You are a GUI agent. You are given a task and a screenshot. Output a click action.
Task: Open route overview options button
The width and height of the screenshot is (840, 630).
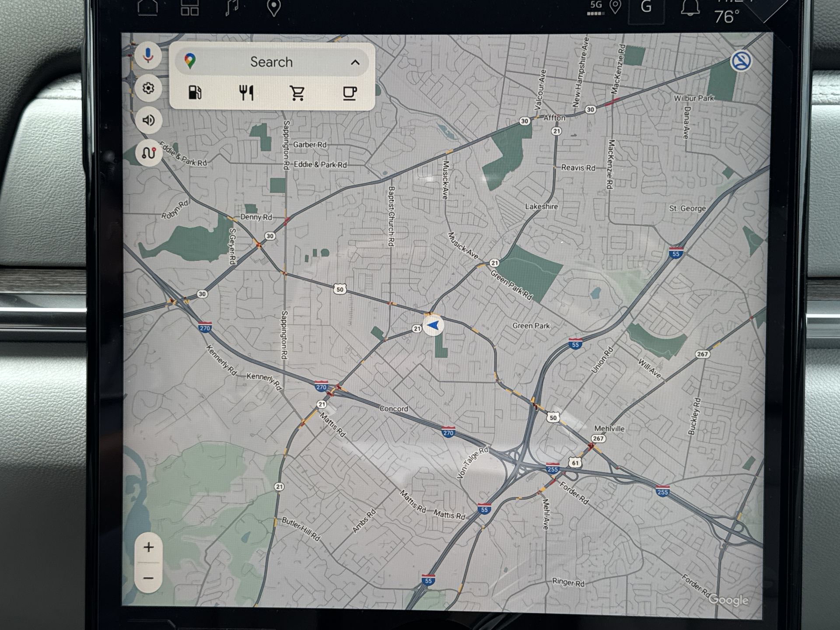pyautogui.click(x=148, y=153)
